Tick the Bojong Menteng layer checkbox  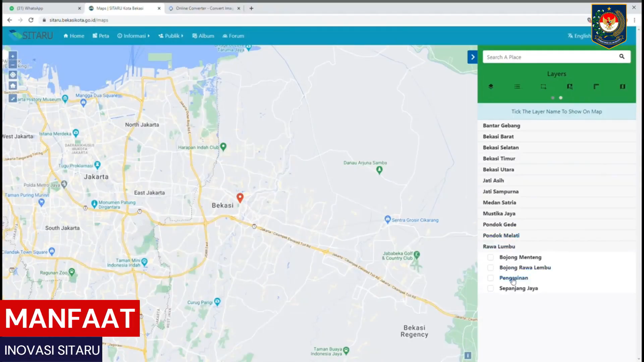tap(490, 257)
